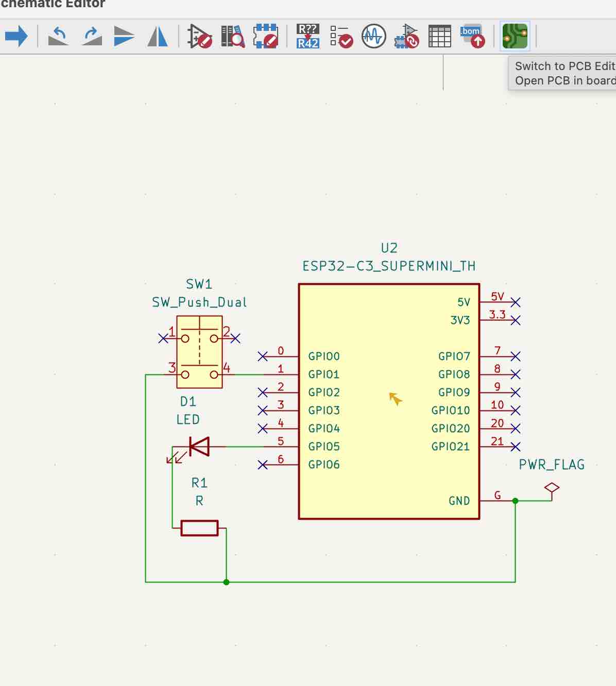This screenshot has height=686, width=616.
Task: Select the no-connect flag on GPIO0 pin
Action: pyautogui.click(x=263, y=356)
